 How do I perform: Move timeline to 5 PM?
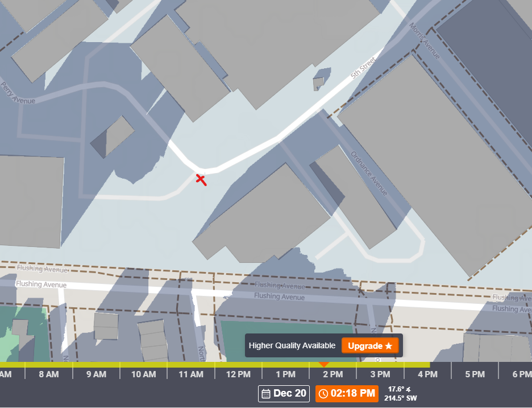[475, 374]
